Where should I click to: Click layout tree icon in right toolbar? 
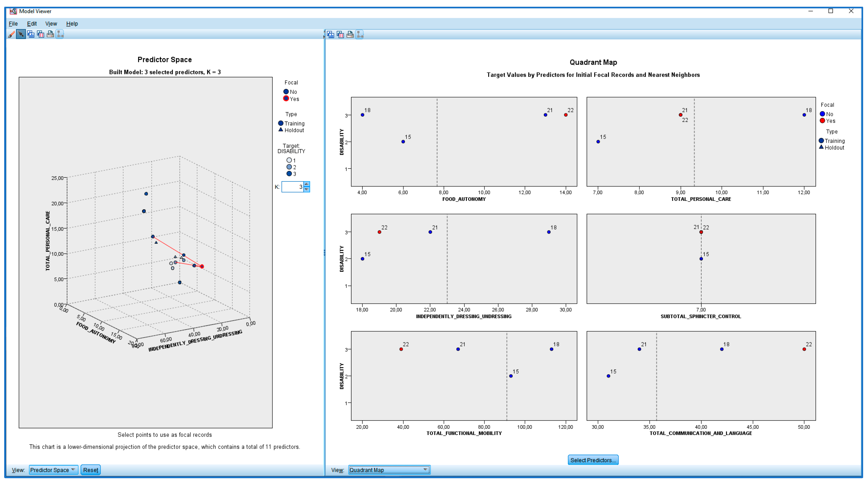pyautogui.click(x=360, y=34)
